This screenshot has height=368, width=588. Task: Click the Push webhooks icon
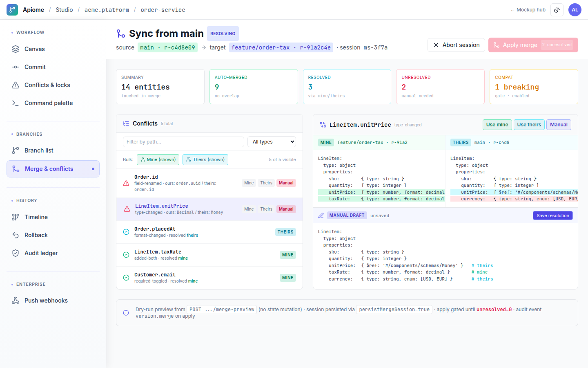(16, 301)
